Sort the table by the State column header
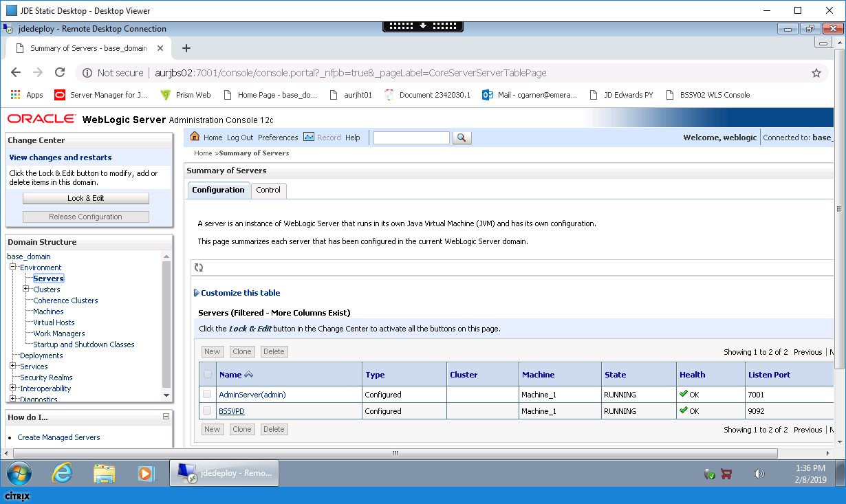The image size is (846, 504). tap(615, 375)
